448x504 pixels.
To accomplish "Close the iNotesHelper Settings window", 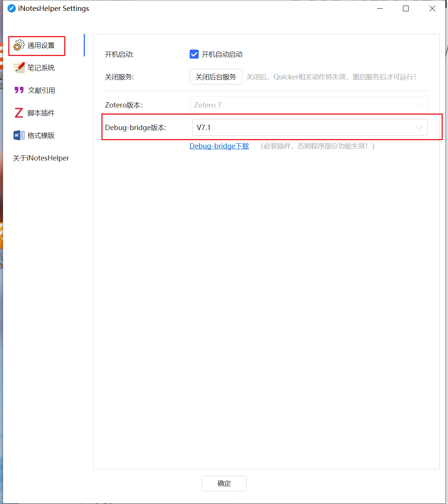I will tap(432, 8).
